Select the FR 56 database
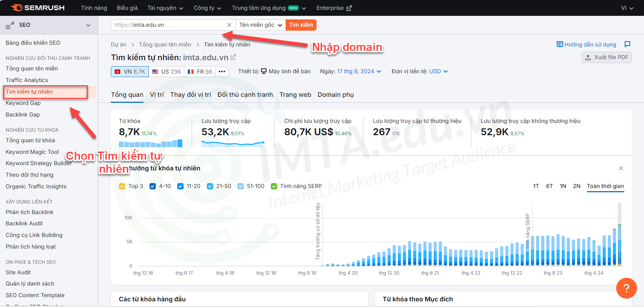 click(200, 71)
